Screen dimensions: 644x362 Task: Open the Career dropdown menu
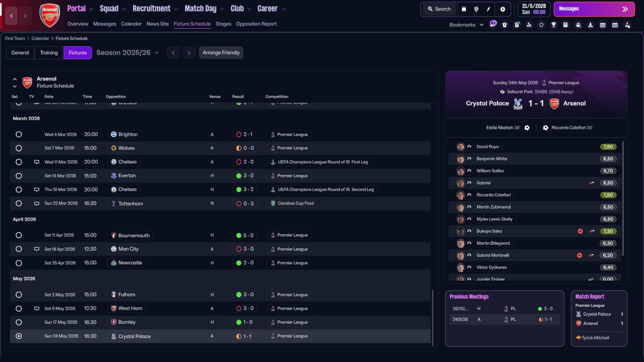coord(271,9)
